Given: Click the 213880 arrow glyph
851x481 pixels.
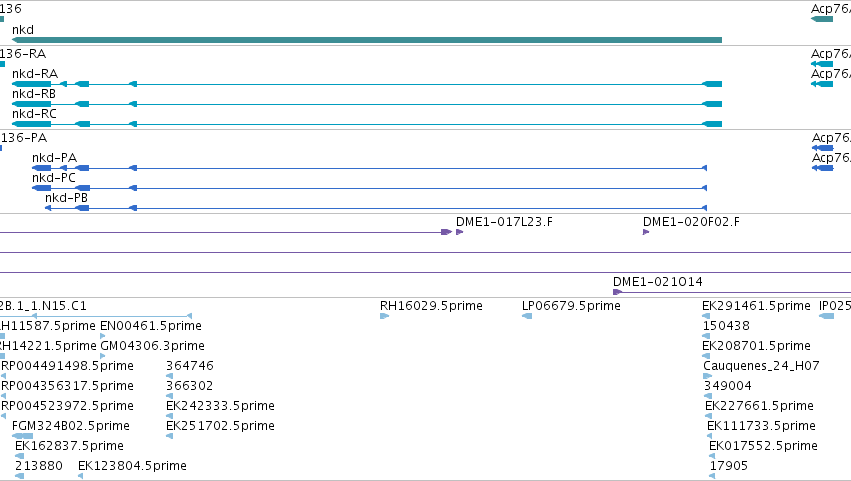Looking at the screenshot, I should 19,476.
